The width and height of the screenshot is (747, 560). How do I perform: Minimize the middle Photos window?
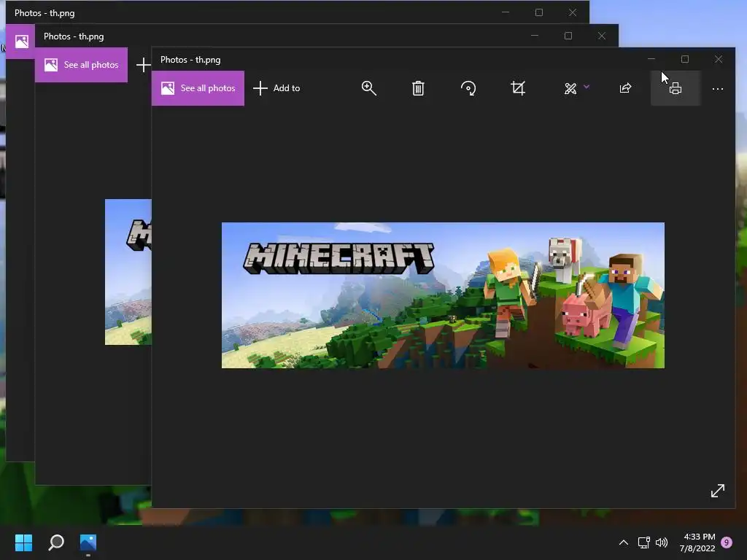tap(535, 36)
